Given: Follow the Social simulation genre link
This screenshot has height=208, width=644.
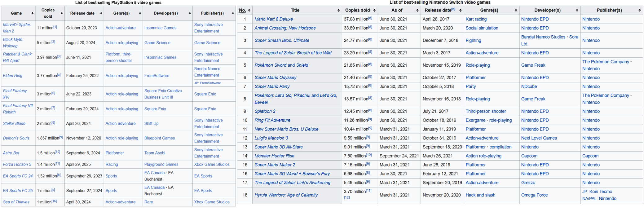Looking at the screenshot, I should pyautogui.click(x=482, y=28).
